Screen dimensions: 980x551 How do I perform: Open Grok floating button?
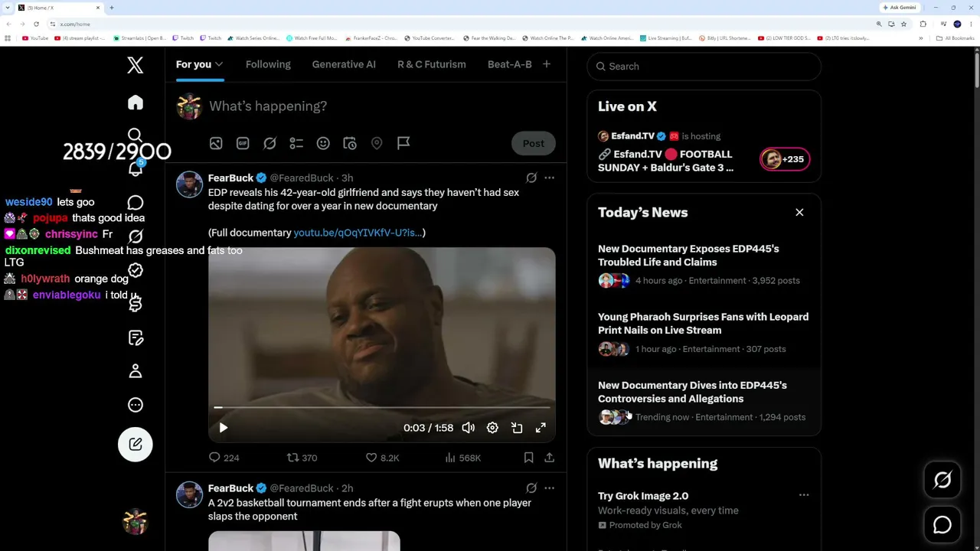point(942,480)
